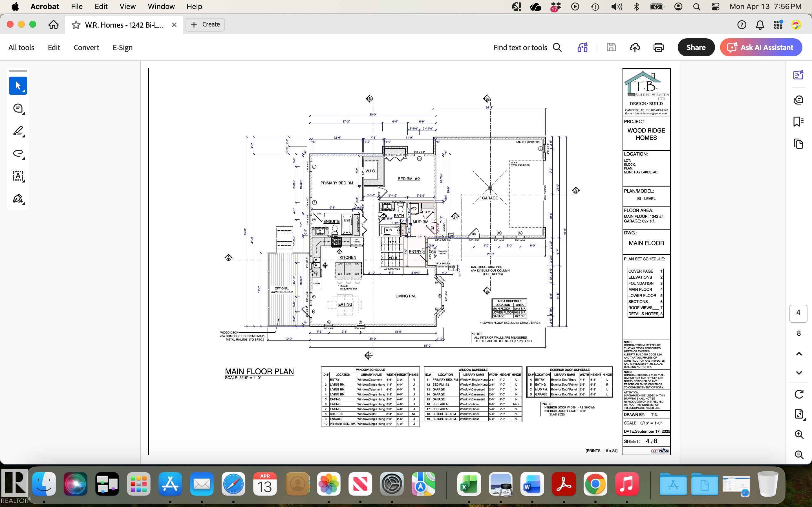This screenshot has width=812, height=507.
Task: Open the Fill & Sign pen tool
Action: (x=18, y=199)
